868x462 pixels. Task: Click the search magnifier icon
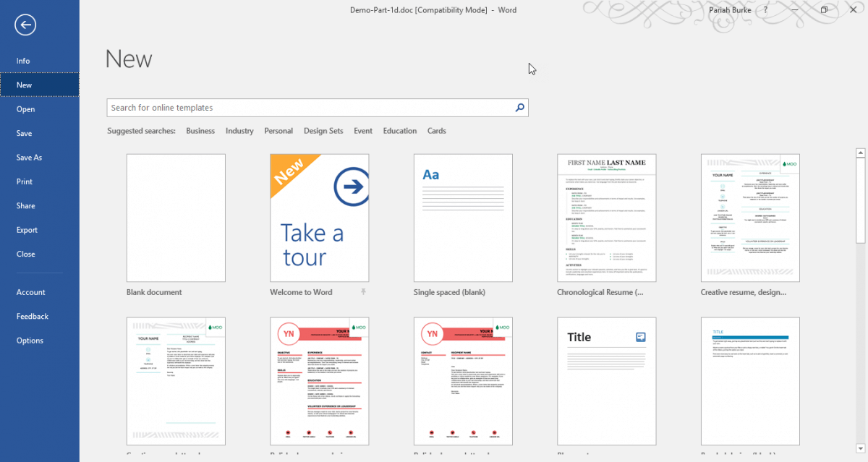point(519,108)
